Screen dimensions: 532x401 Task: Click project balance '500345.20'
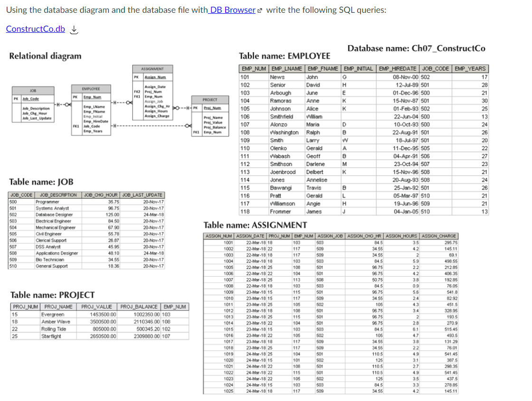click(x=148, y=329)
